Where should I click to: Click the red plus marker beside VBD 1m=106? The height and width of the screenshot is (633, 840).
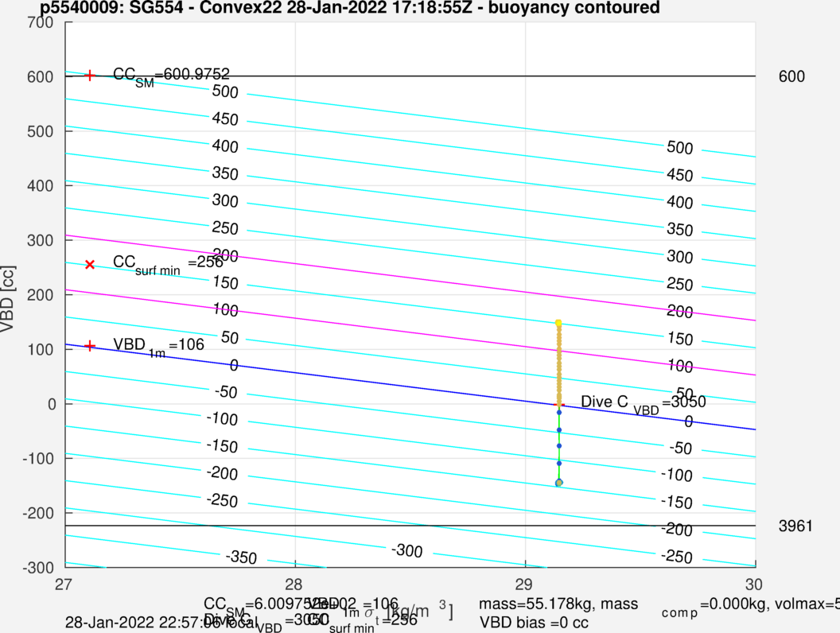pyautogui.click(x=90, y=346)
